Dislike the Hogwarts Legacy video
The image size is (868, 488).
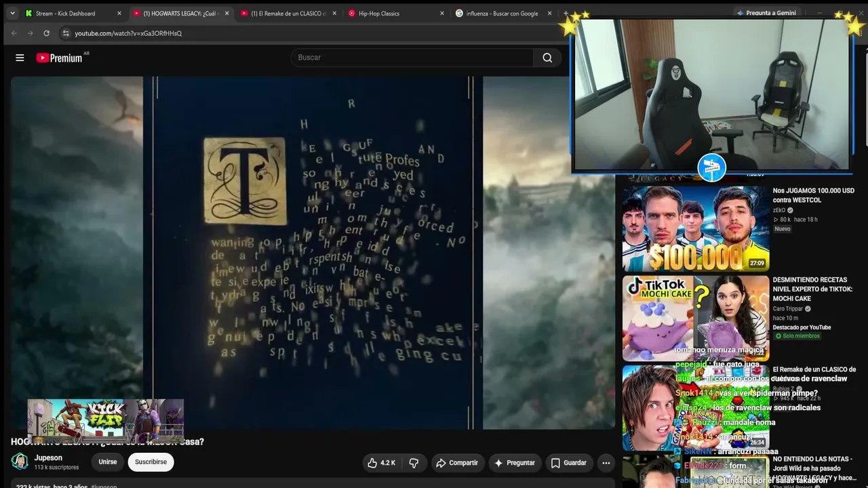point(414,463)
